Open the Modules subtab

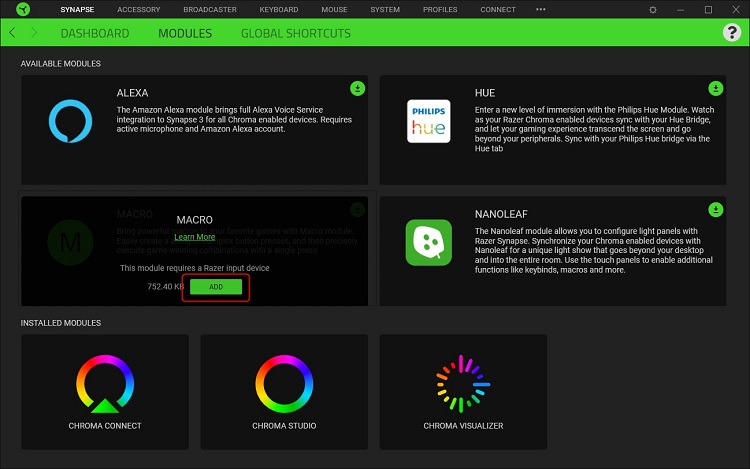click(x=185, y=33)
